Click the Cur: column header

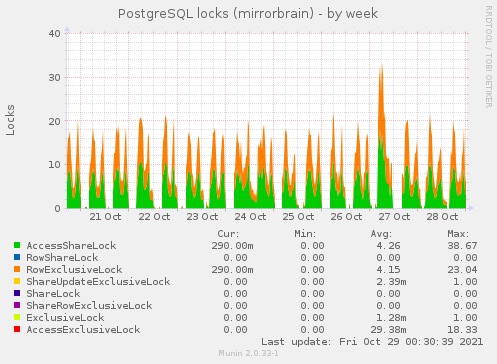tap(228, 234)
